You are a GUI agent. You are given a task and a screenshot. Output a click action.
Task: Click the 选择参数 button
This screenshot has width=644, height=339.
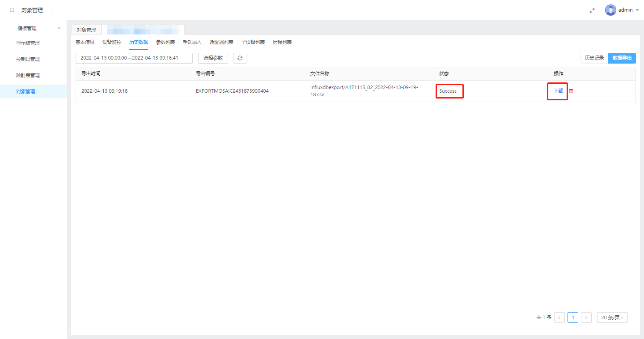coord(213,58)
